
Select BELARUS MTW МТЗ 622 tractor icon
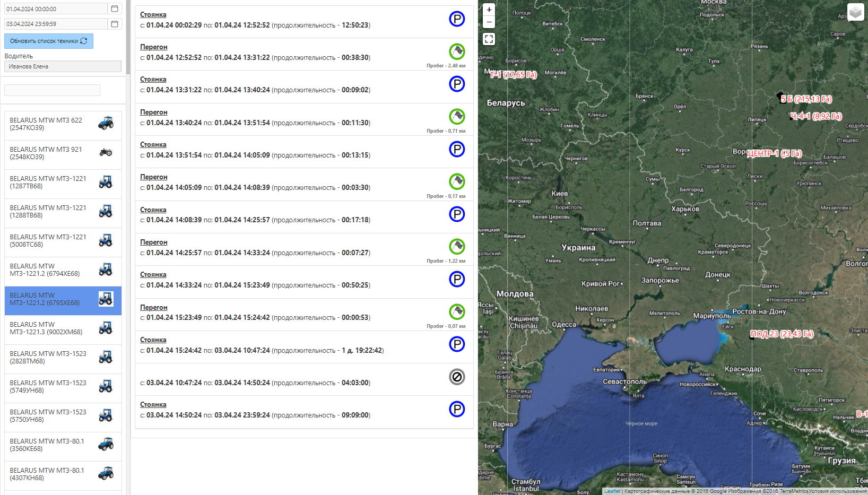[106, 124]
